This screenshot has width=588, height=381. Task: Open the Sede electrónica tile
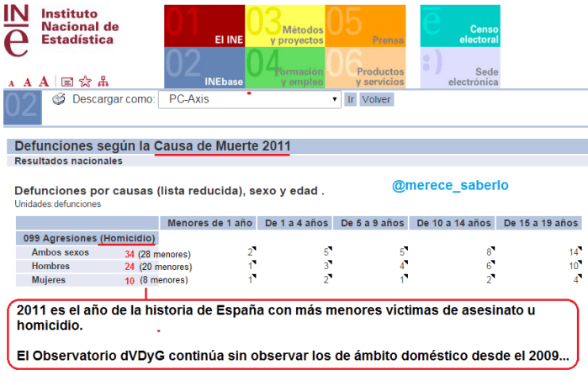[x=460, y=68]
